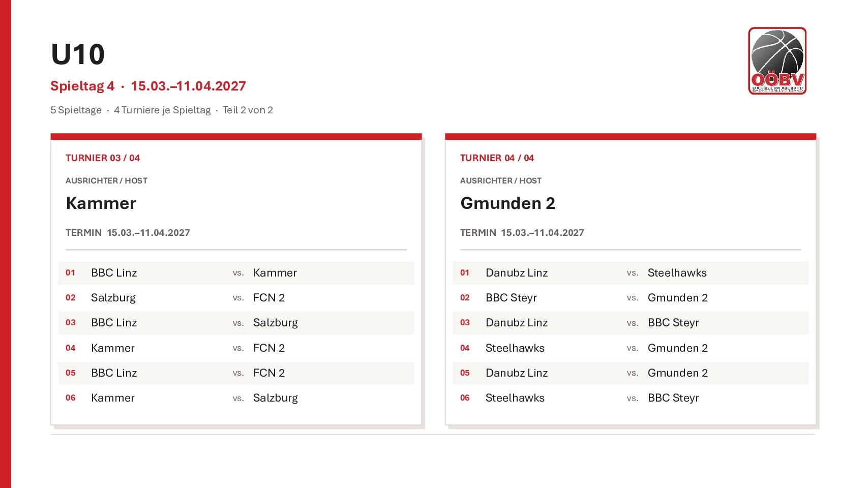Viewport: 868px width, 488px height.
Task: Click Salzburg in Kammer game 02
Action: tap(113, 298)
